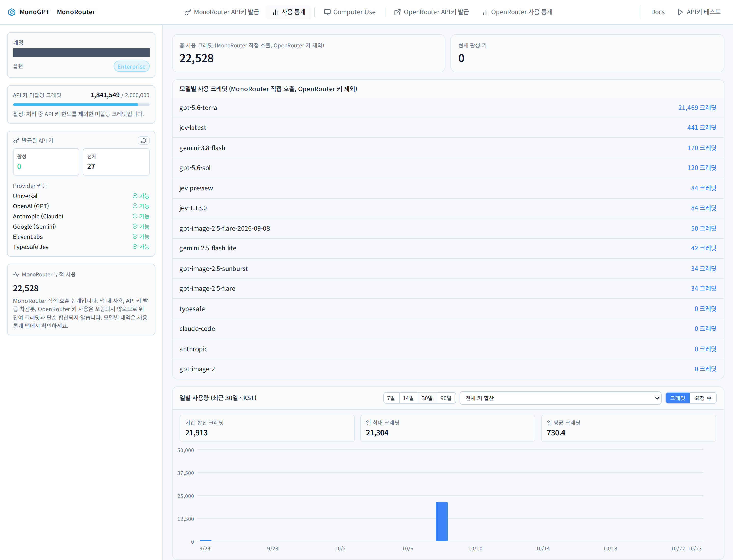Screen dimensions: 733x560
Task: Click check icon on TypeSafe Jev row
Action: point(135,247)
